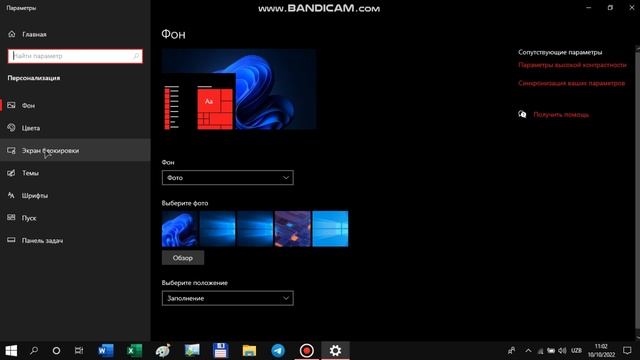
Task: Open Task View on the taskbar
Action: tap(79, 351)
